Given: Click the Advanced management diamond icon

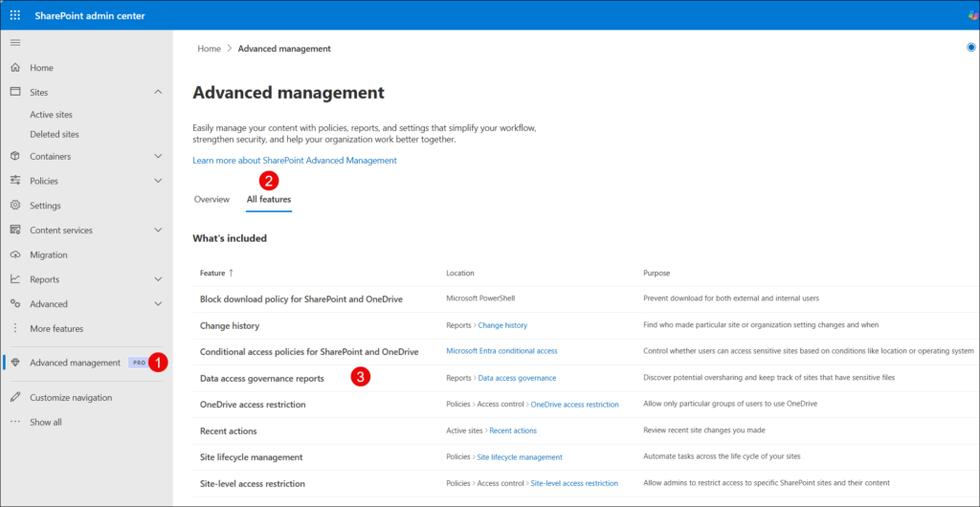Looking at the screenshot, I should [15, 363].
